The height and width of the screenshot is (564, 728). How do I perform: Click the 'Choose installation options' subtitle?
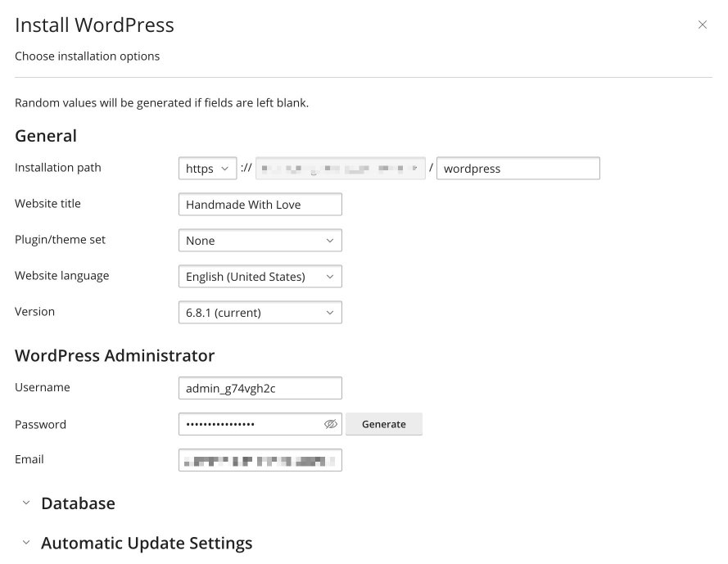[x=88, y=56]
